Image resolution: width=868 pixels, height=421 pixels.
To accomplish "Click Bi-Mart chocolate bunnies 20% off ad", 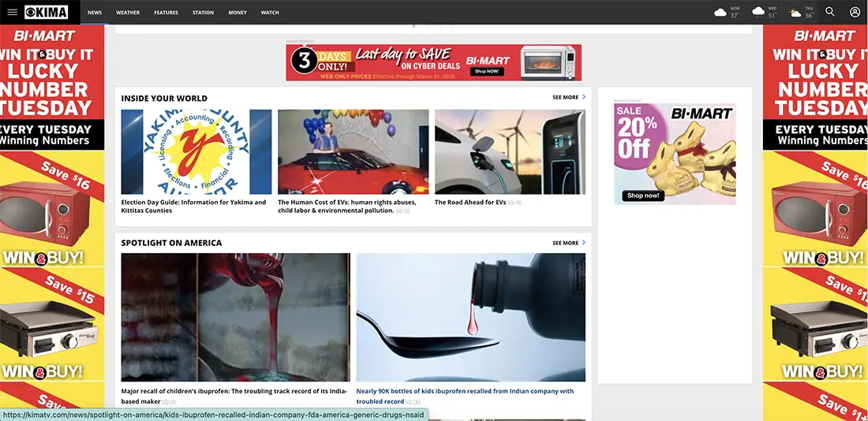I will point(675,154).
